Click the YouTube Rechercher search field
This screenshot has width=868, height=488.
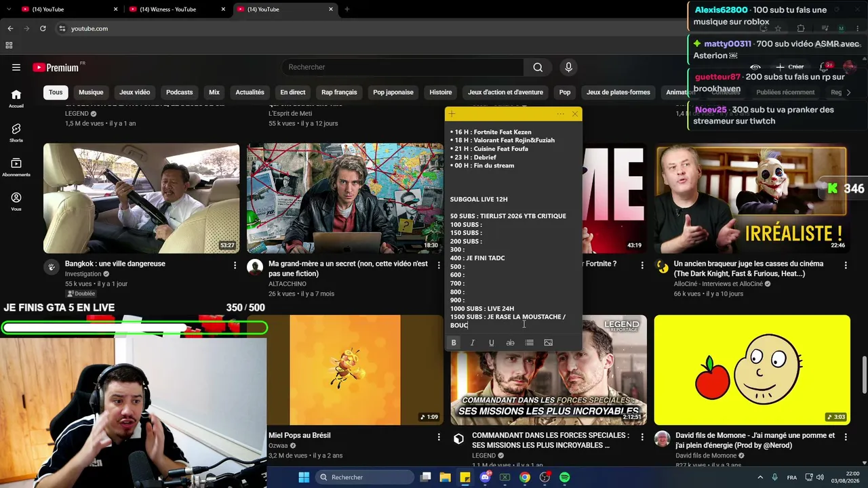(403, 67)
